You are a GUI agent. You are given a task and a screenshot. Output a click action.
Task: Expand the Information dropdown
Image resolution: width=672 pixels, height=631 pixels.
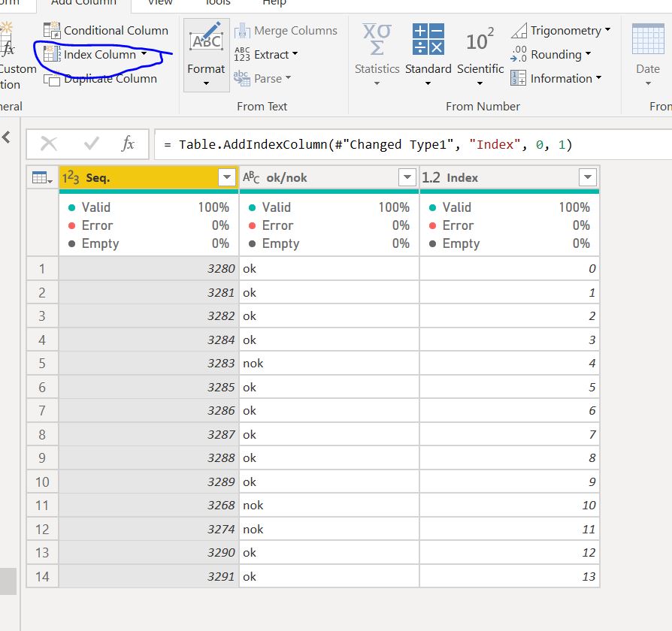click(598, 77)
